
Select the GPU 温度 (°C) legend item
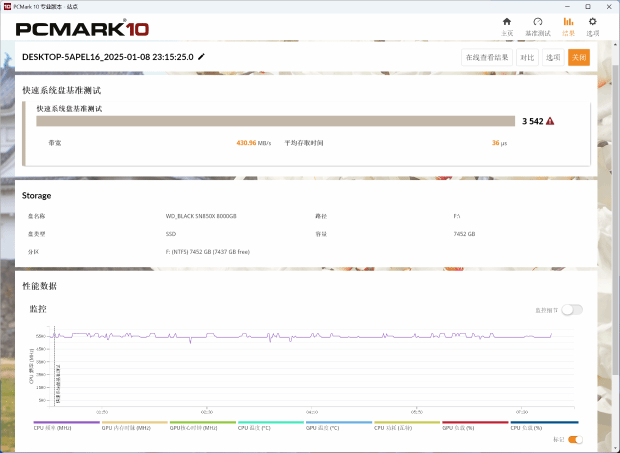339,426
